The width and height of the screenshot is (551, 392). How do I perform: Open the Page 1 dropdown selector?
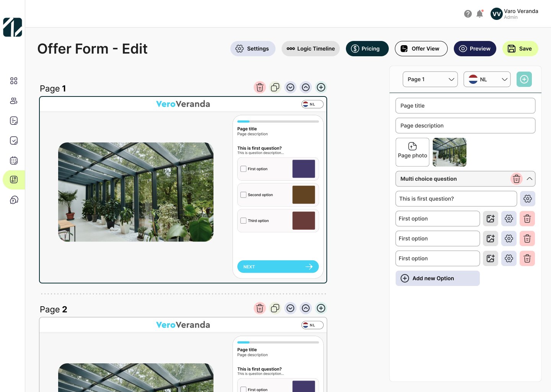coord(430,79)
